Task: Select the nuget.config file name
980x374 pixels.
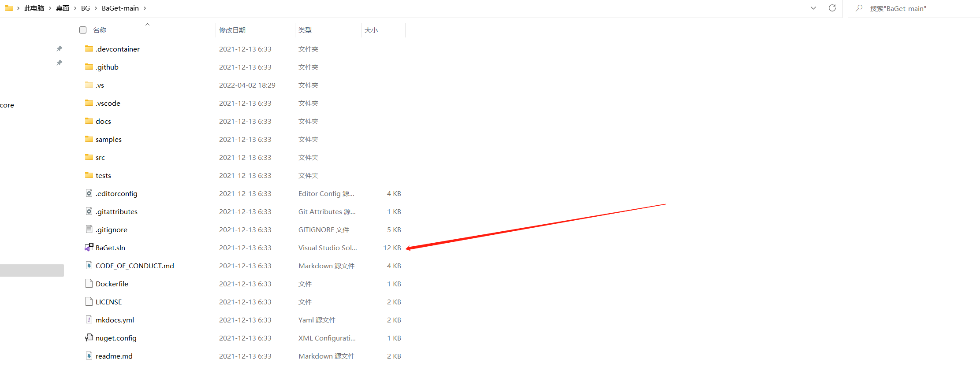Action: click(116, 338)
